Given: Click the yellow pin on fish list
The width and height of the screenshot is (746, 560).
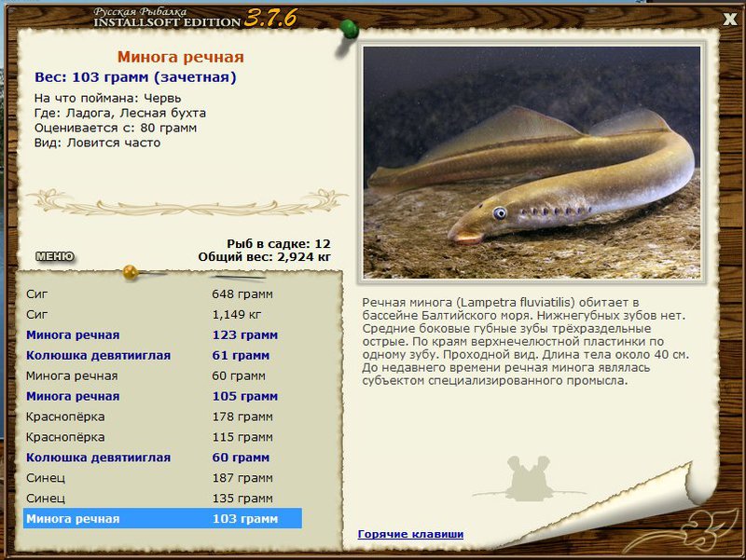Looking at the screenshot, I should click(130, 272).
